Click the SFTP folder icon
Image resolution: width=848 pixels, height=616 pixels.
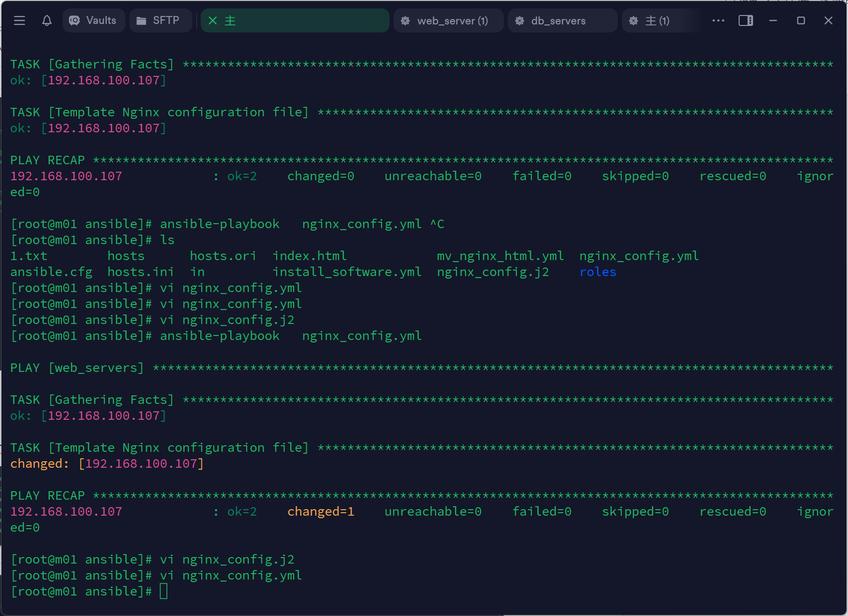141,20
